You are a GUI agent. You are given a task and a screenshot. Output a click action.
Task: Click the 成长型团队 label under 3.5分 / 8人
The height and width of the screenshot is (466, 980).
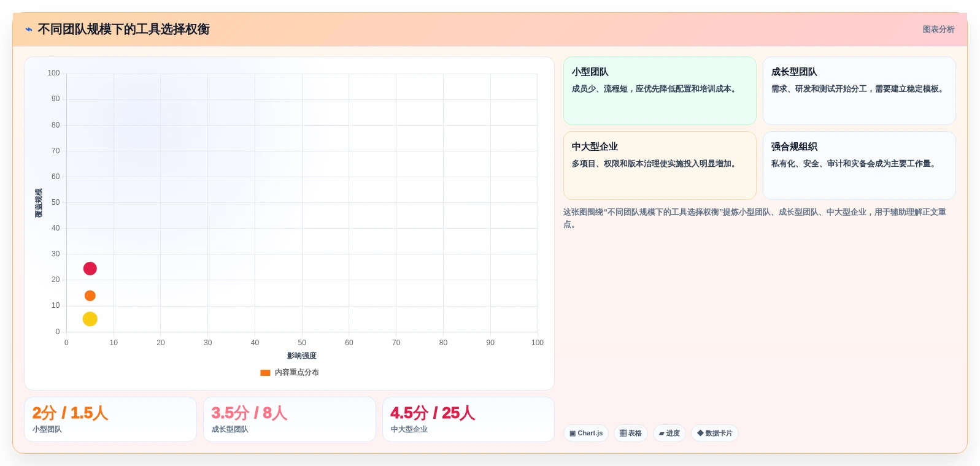tap(230, 429)
